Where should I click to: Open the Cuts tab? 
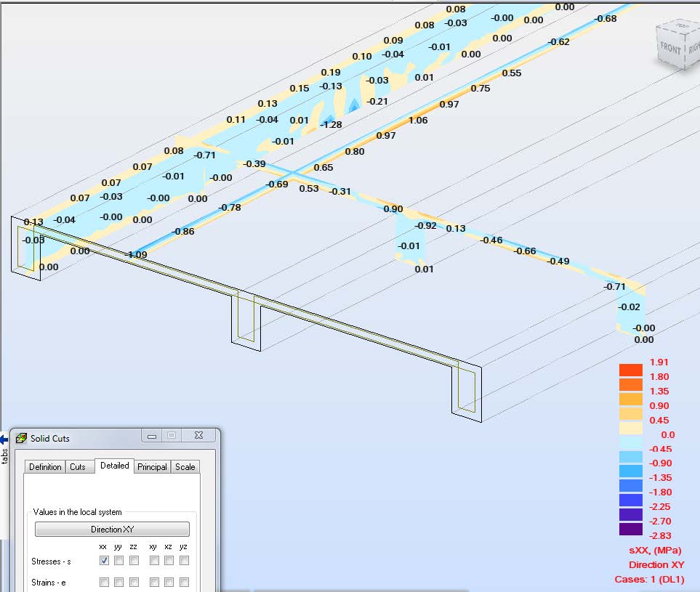tap(79, 467)
